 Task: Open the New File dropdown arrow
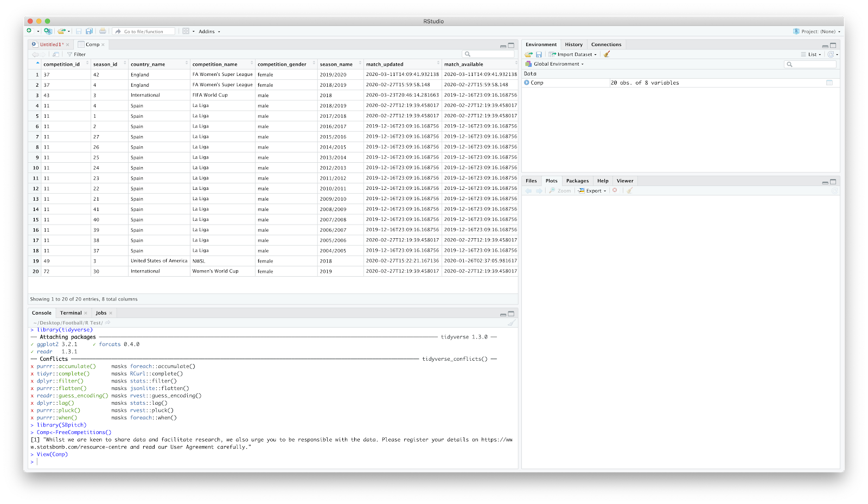[38, 31]
